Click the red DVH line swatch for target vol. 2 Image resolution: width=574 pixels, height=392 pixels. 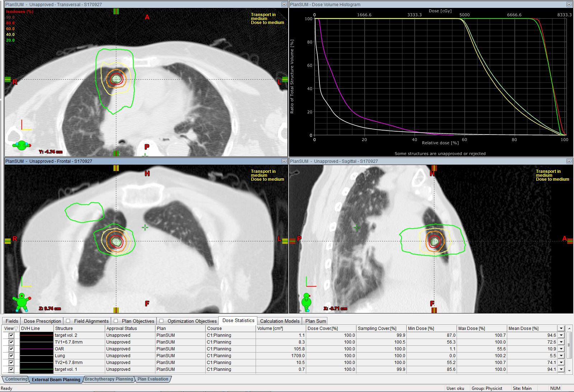[36, 335]
